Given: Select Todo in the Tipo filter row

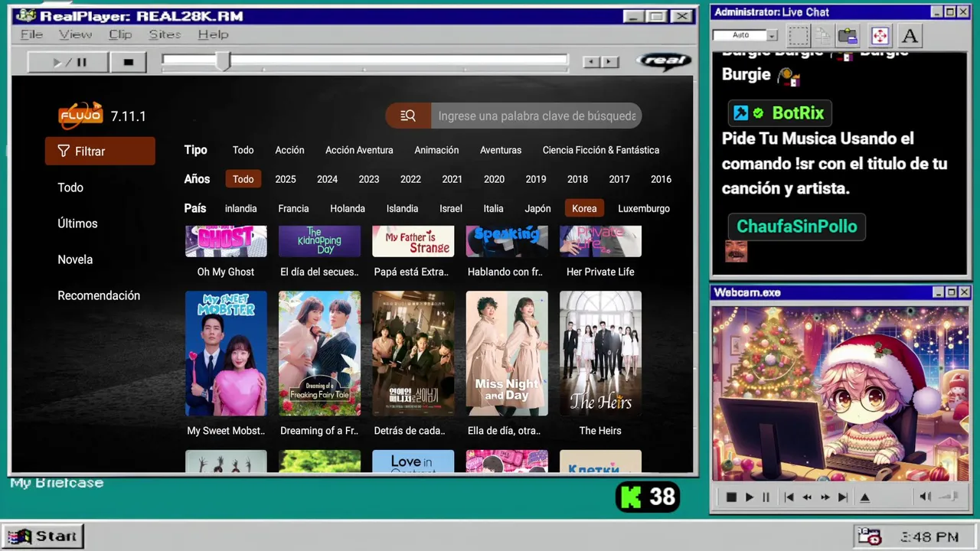Looking at the screenshot, I should click(243, 150).
